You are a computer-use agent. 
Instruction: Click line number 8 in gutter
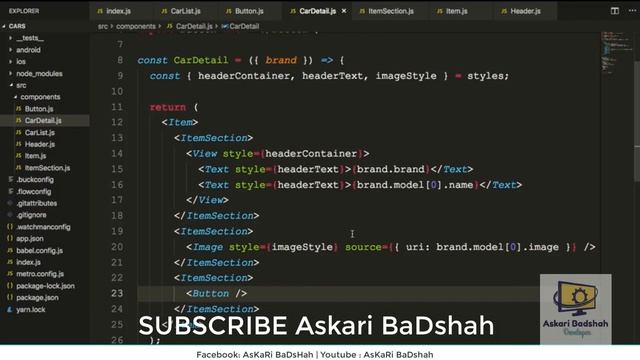120,60
